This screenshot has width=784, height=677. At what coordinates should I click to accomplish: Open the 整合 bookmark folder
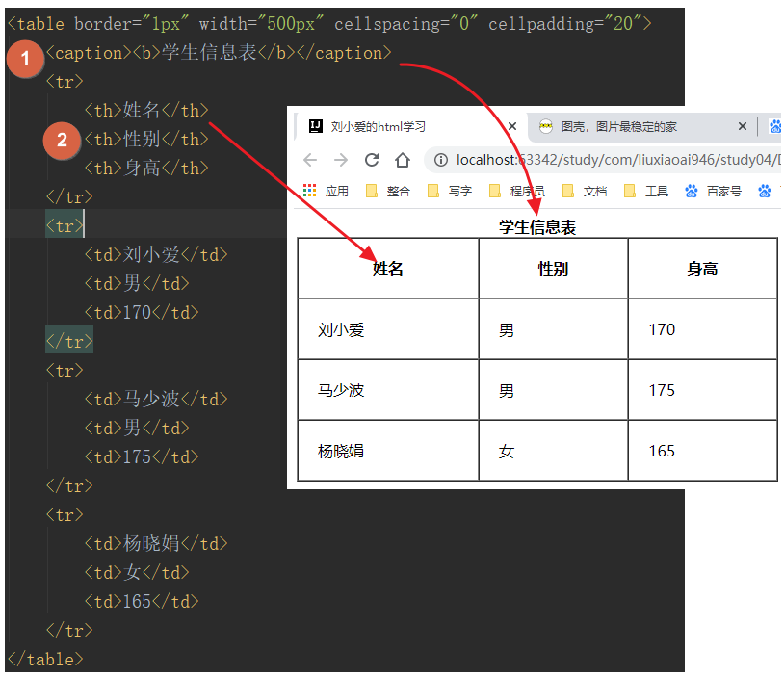click(x=388, y=191)
